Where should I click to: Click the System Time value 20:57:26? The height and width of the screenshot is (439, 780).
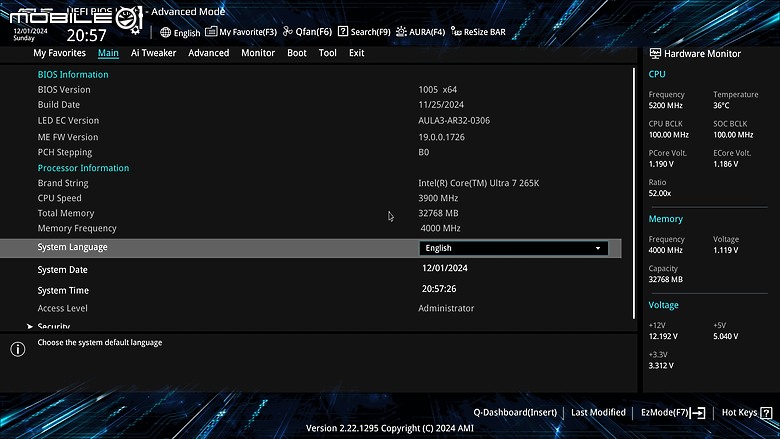439,289
